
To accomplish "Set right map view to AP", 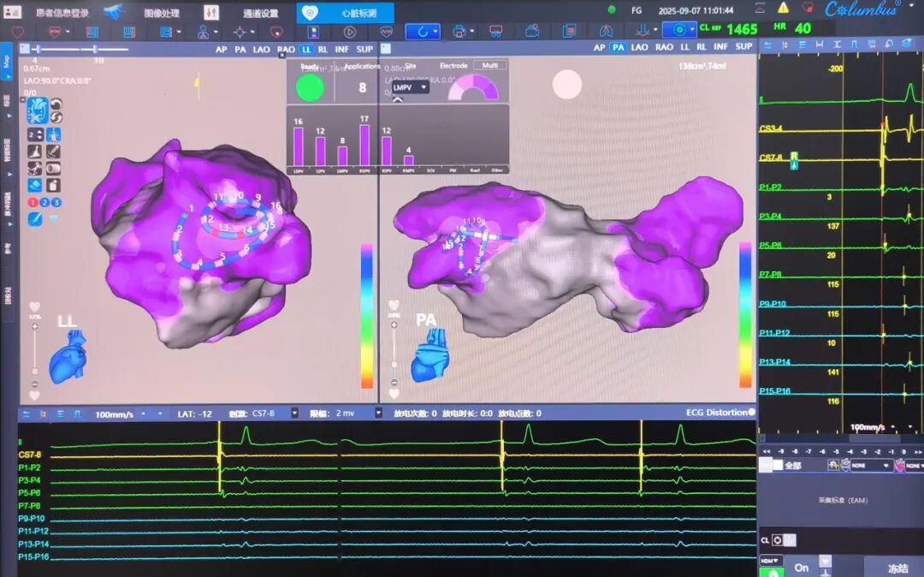I will (x=599, y=47).
